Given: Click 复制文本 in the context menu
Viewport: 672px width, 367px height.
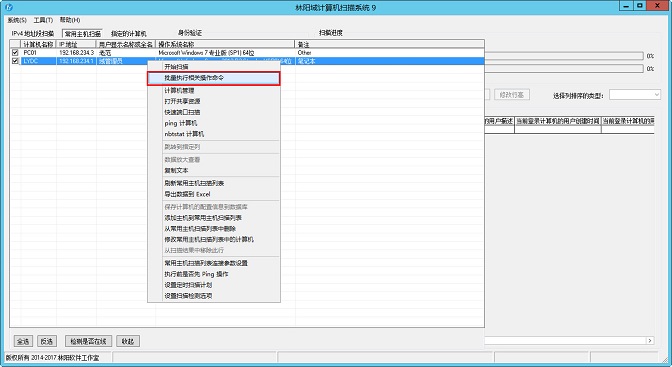Looking at the screenshot, I should (176, 170).
